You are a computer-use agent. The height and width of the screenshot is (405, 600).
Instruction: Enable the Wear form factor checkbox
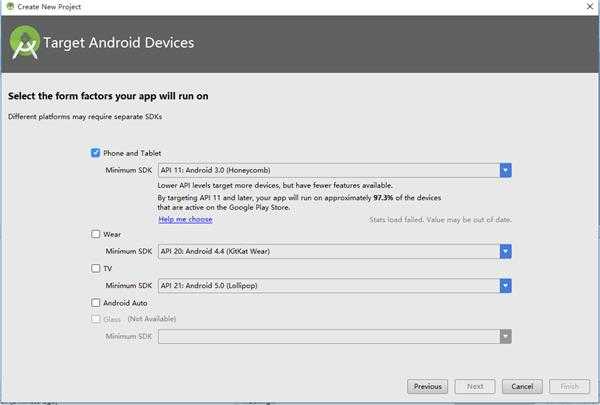[96, 234]
